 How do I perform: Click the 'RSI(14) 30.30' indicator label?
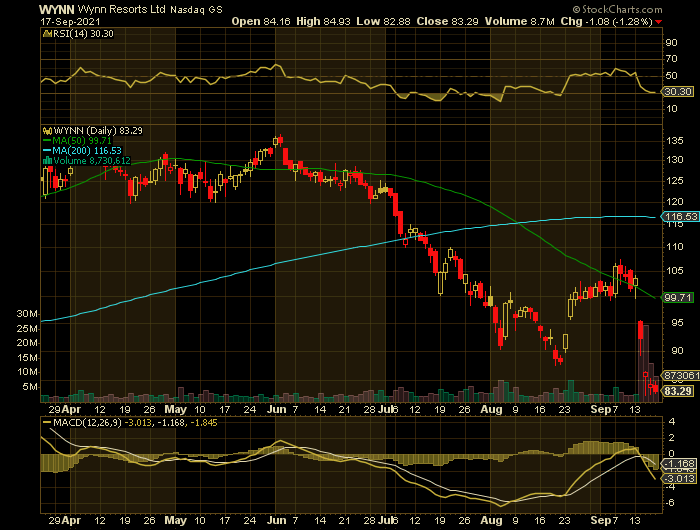(83, 33)
